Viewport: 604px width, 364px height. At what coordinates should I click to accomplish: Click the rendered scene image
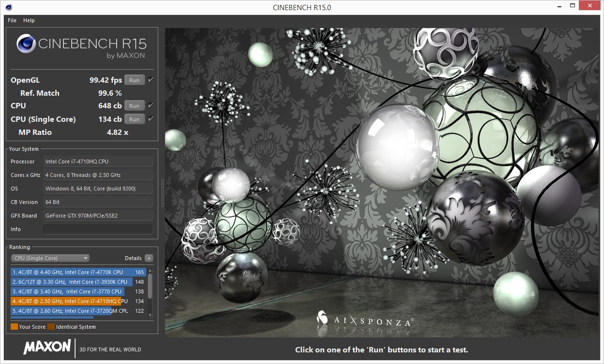pos(381,182)
